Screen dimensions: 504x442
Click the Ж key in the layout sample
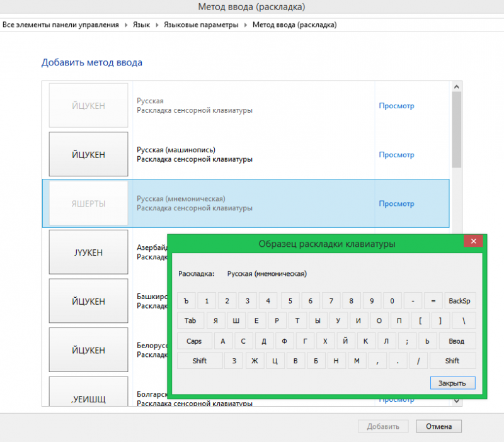pos(255,361)
